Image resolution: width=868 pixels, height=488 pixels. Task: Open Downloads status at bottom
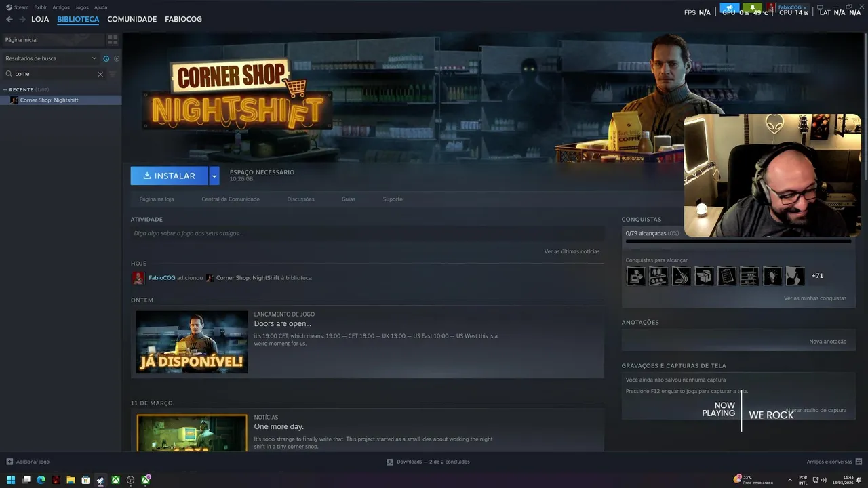pos(428,462)
